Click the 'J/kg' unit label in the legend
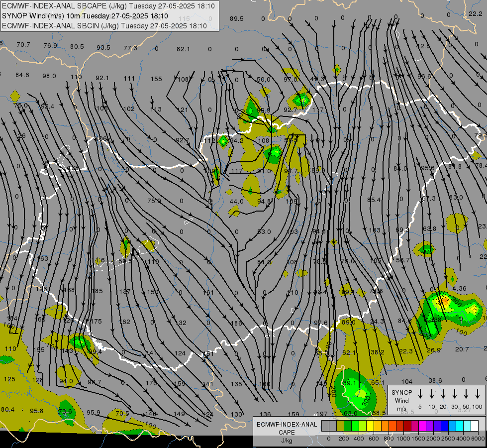Screen dimensions: 487x448 click(x=287, y=440)
